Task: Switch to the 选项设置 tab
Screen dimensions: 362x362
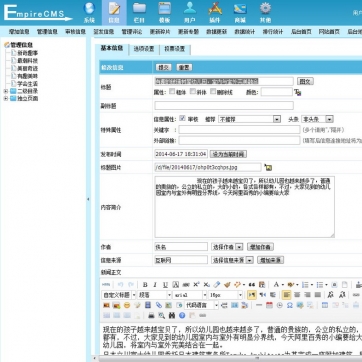Action: 144,49
